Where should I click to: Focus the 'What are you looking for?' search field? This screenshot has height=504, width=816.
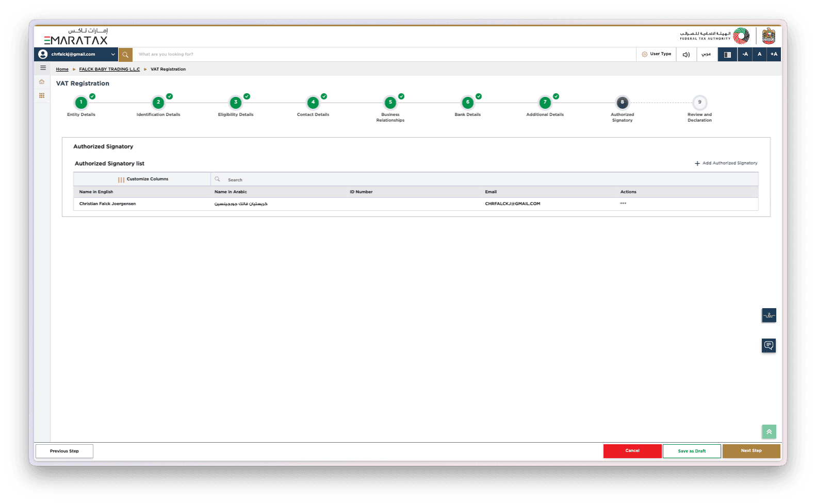point(384,54)
